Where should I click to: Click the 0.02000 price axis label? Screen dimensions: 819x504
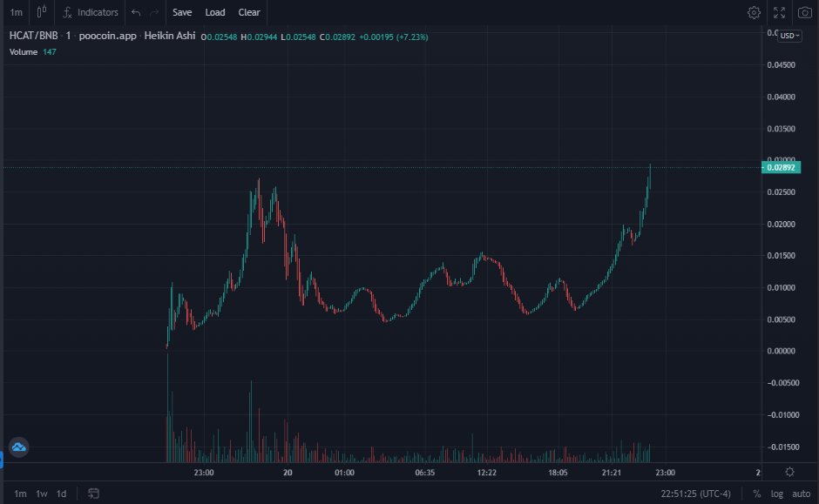[781, 225]
